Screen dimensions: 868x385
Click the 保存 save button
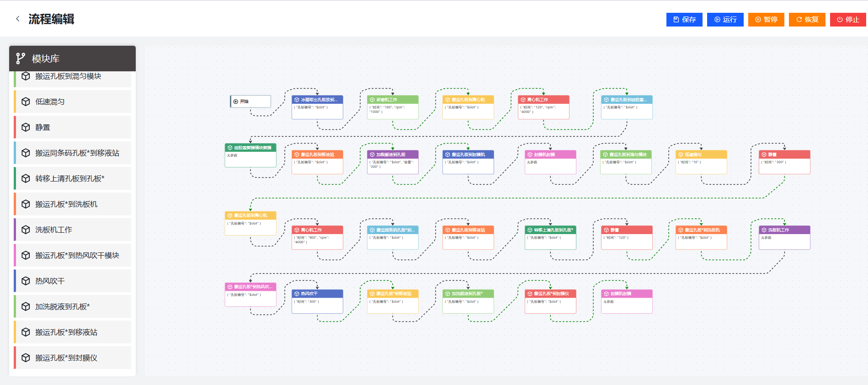coord(684,20)
